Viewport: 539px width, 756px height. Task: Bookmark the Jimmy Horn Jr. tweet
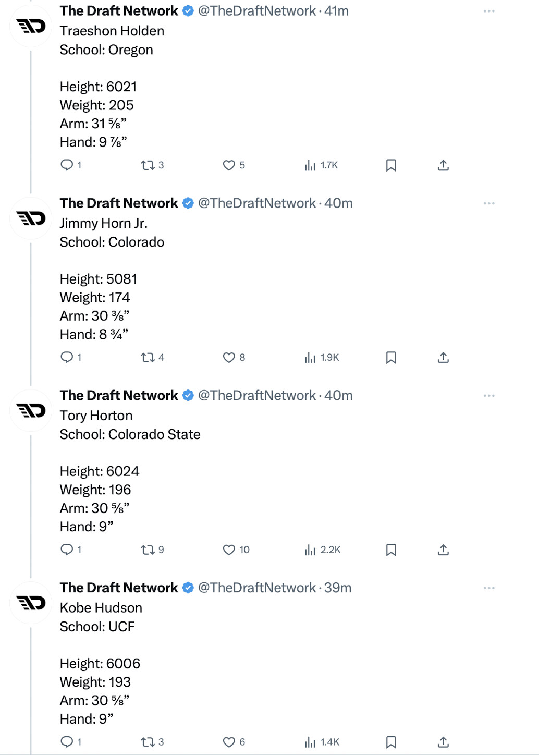(391, 358)
